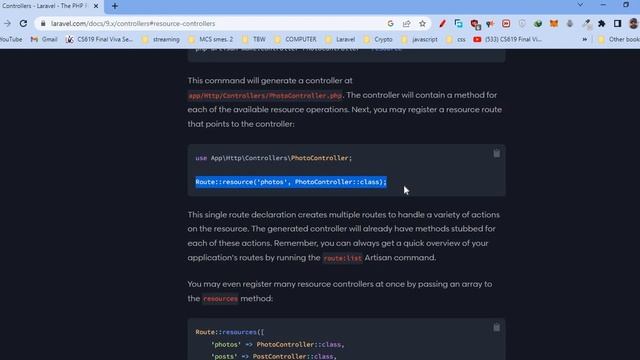Toggle the browser side panel

[618, 24]
